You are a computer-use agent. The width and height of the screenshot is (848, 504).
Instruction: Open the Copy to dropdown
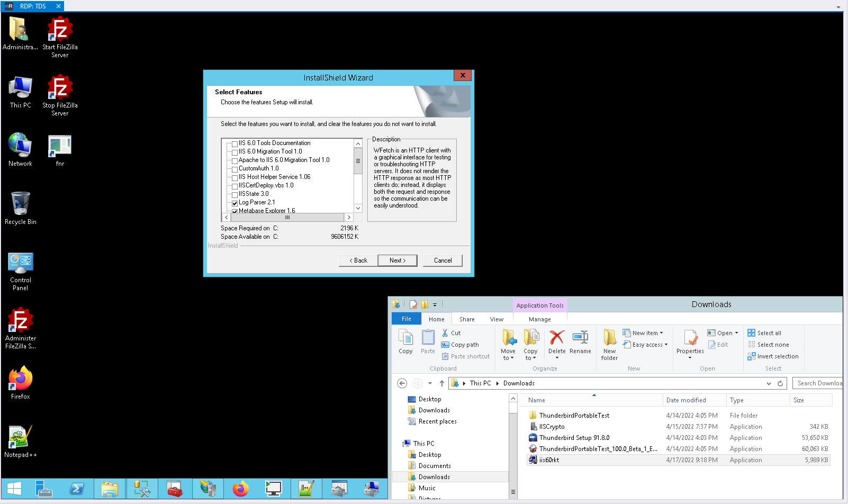click(x=530, y=345)
